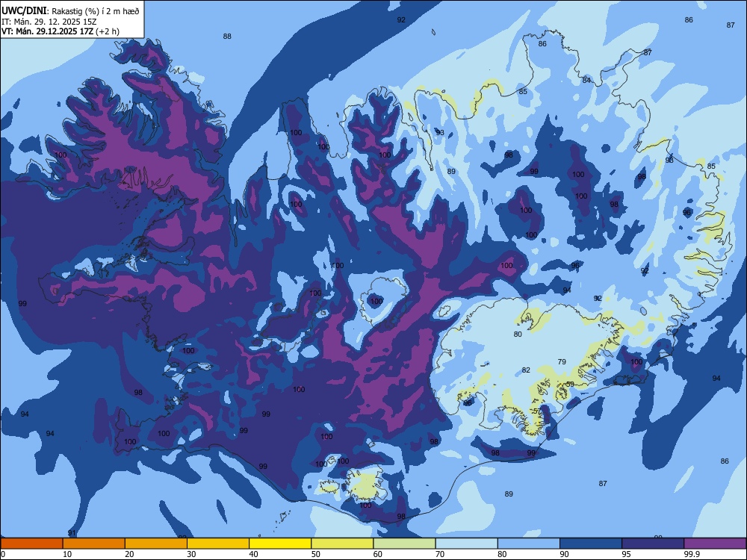The height and width of the screenshot is (560, 747).
Task: Choose the pale yellow 50–60 legend swatch
Action: point(342,544)
